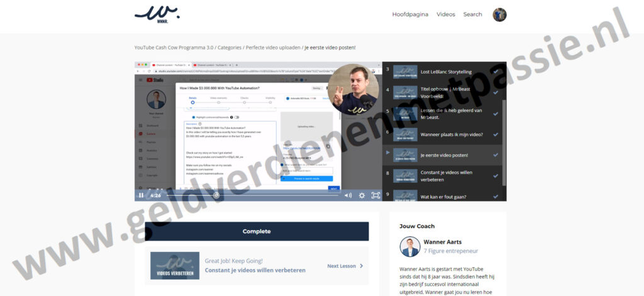Mute the video volume icon
Screen dimensions: 644x296
point(347,195)
